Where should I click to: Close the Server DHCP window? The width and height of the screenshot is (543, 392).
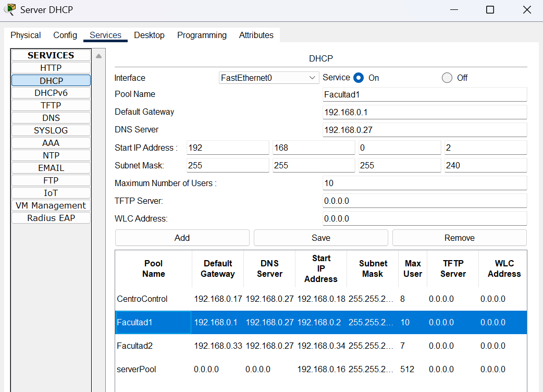click(527, 10)
